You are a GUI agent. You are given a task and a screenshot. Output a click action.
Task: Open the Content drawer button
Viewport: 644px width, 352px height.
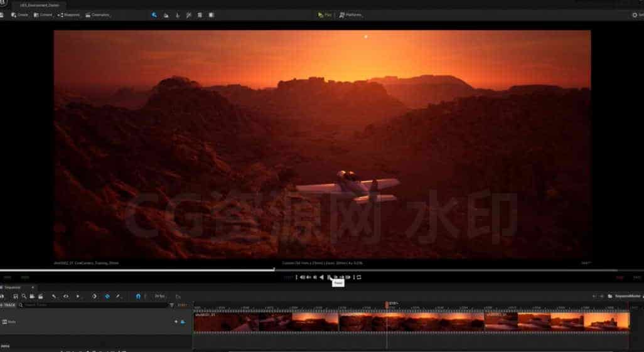(43, 15)
